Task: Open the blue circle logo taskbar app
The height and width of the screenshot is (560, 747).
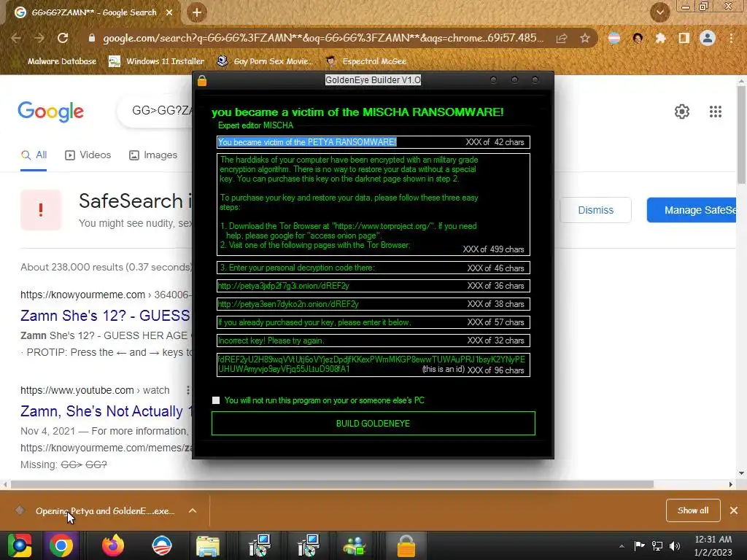Action: click(x=162, y=545)
